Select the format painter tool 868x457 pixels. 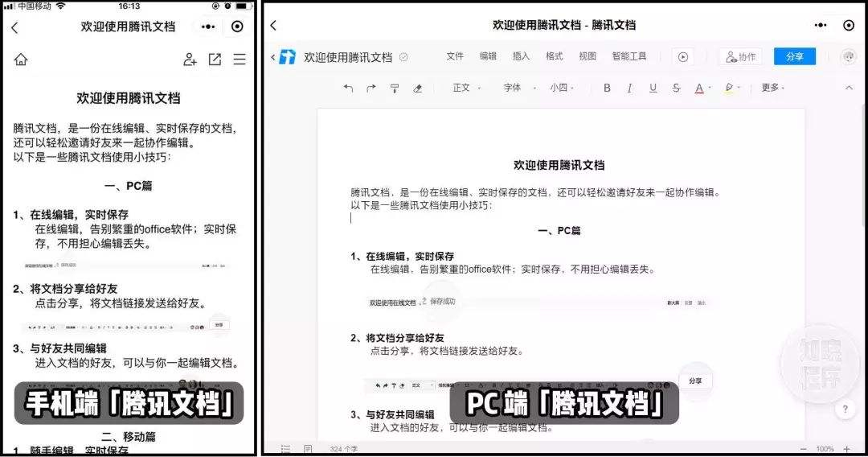point(395,88)
